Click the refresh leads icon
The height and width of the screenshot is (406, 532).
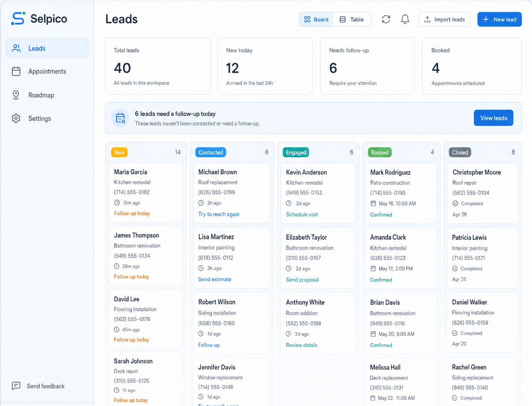point(386,19)
